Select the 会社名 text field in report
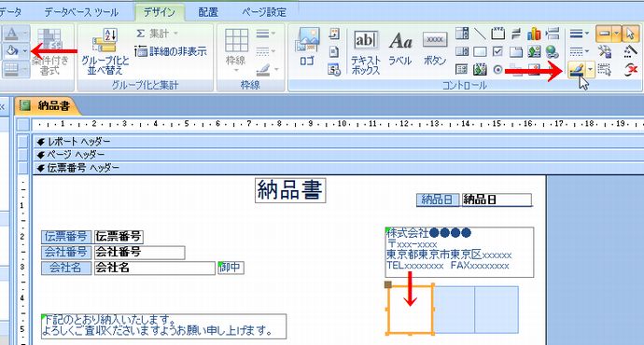 (154, 268)
